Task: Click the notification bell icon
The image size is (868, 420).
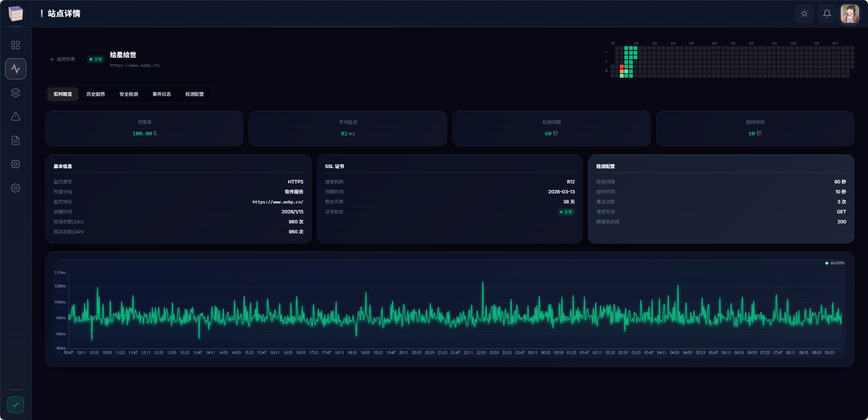Action: tap(827, 14)
